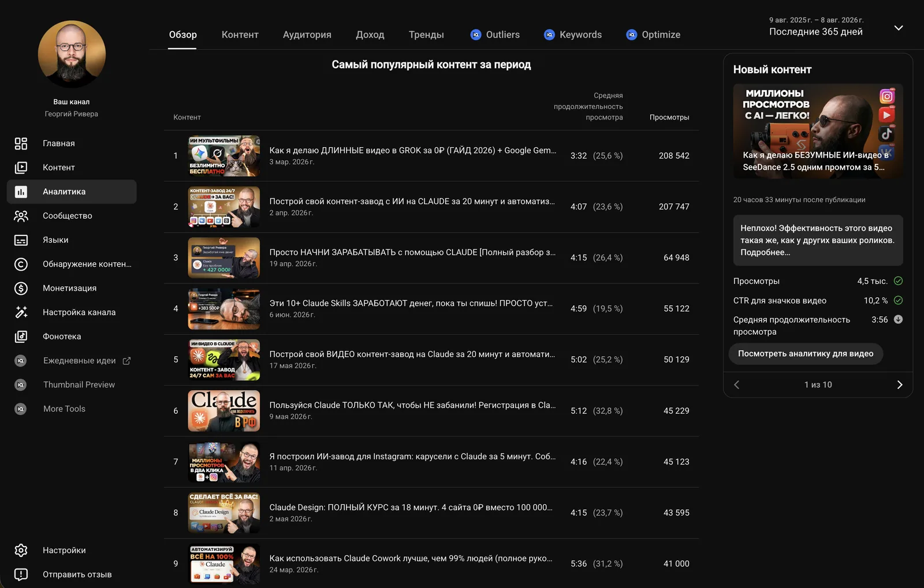Open the GROK длинные видео thumbnail in row 1
Screen dimensions: 924x588
click(x=224, y=156)
